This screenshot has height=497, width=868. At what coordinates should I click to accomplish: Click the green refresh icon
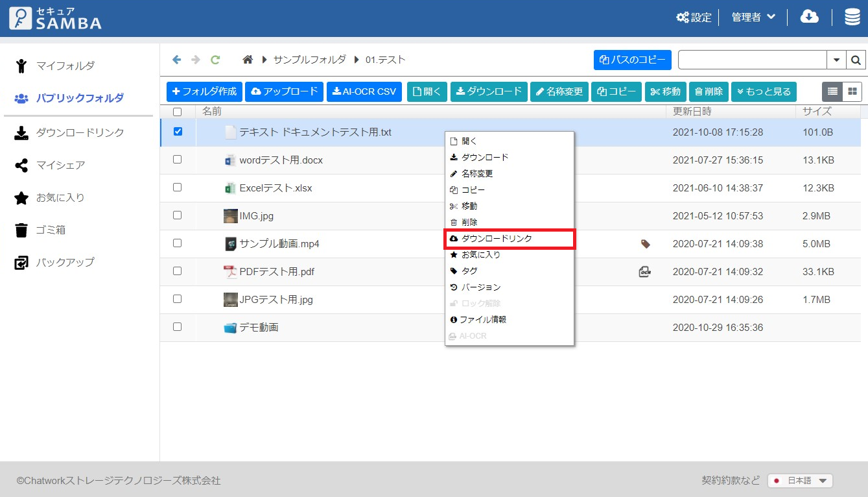coord(215,60)
